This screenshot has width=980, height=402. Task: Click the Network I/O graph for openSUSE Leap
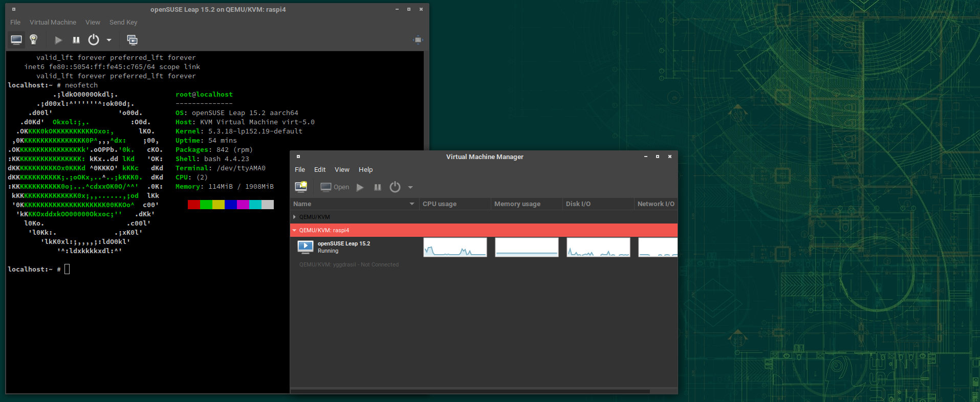(x=658, y=247)
